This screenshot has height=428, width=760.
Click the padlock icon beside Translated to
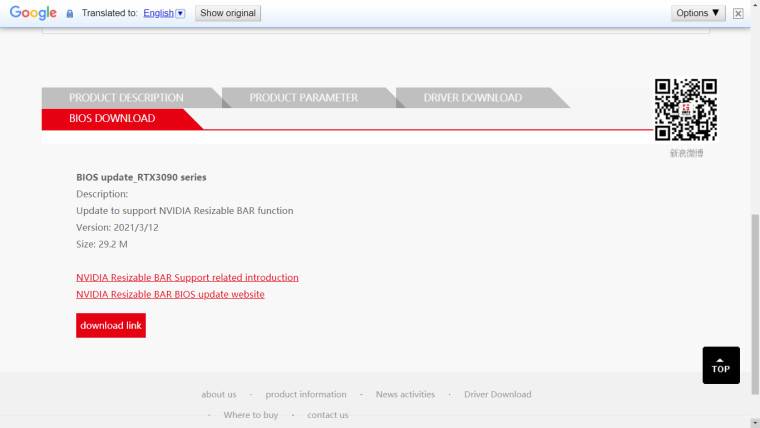[70, 14]
